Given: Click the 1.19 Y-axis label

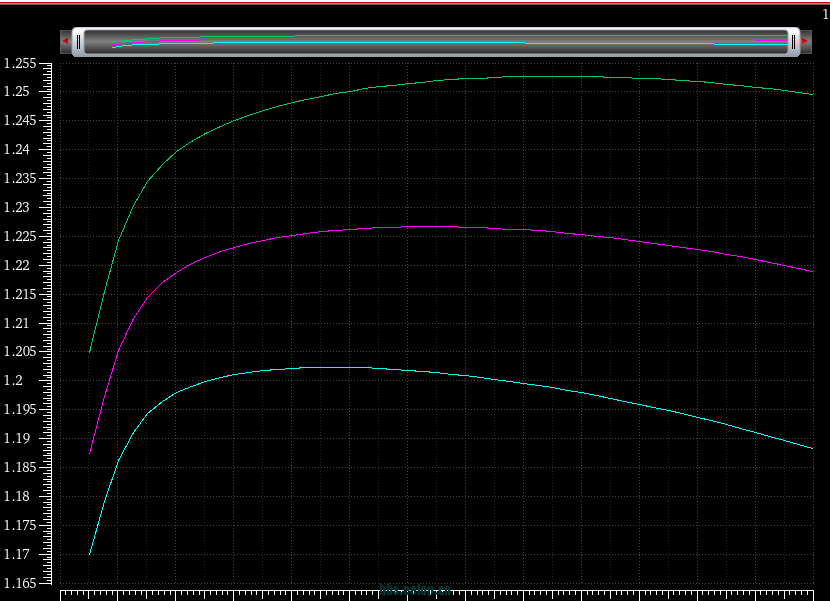Looking at the screenshot, I should tap(17, 439).
